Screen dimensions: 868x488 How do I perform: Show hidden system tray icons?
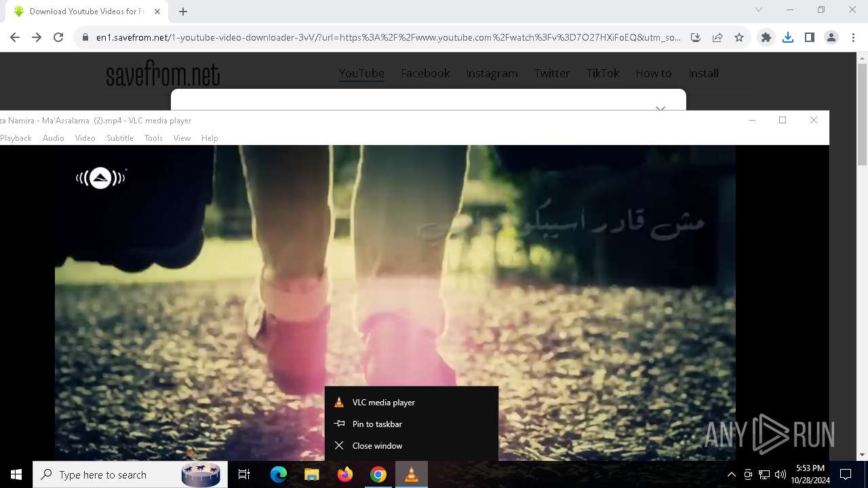[731, 474]
